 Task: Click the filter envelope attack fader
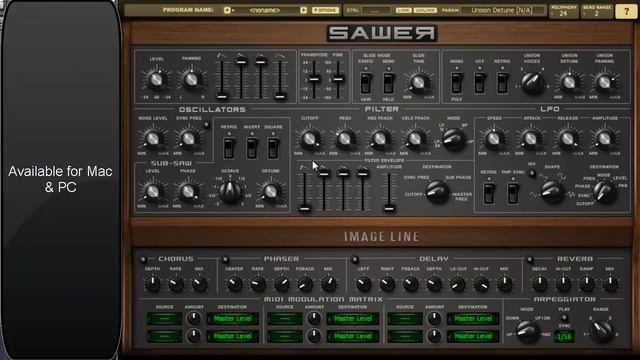pyautogui.click(x=304, y=209)
